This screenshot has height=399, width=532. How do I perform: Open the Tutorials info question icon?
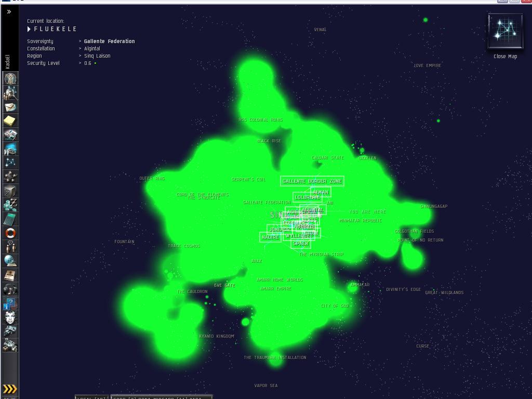coord(10,303)
